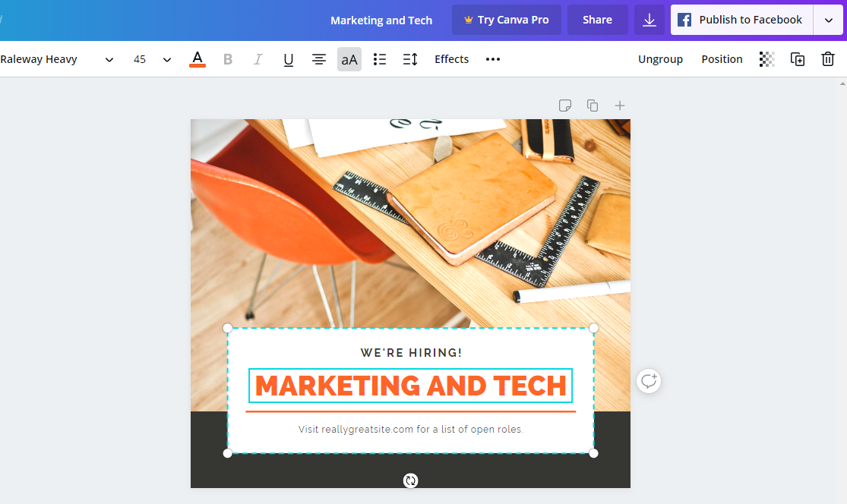Open the list bullets formatting icon
847x504 pixels.
coord(380,59)
